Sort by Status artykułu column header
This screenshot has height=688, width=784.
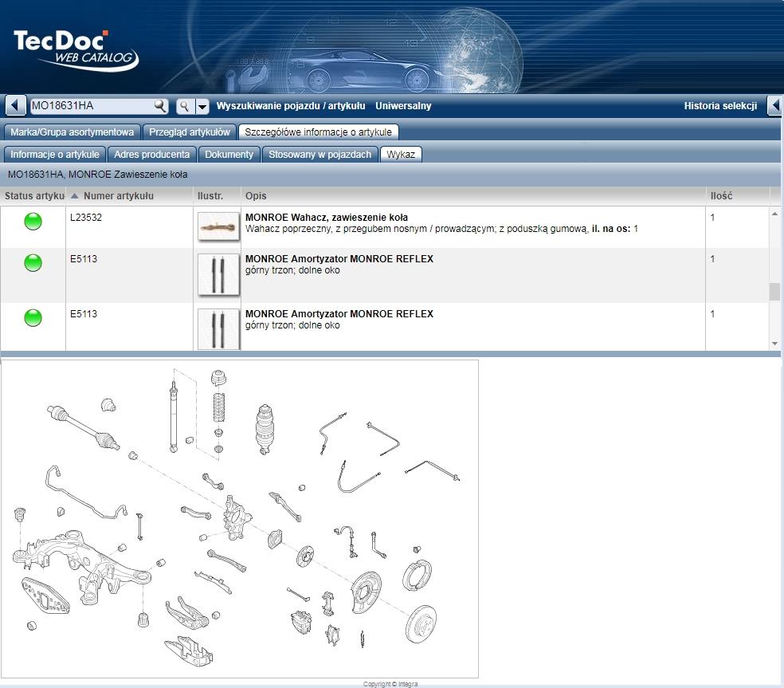(x=33, y=196)
